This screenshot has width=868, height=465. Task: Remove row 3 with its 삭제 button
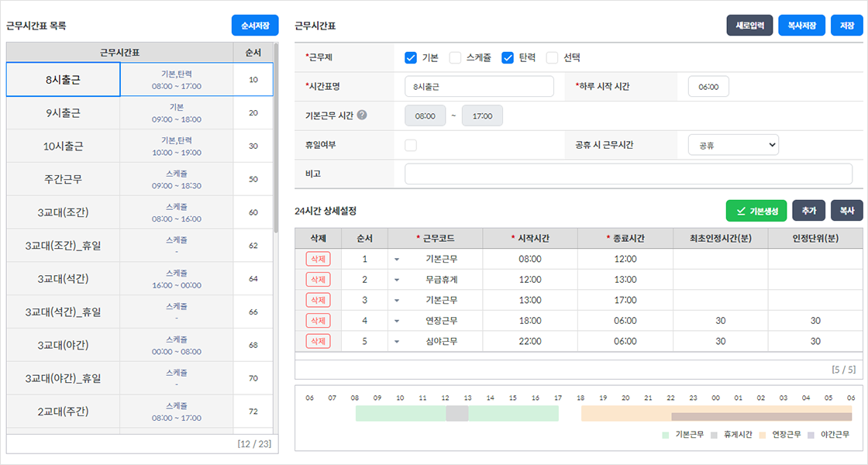[x=319, y=300]
